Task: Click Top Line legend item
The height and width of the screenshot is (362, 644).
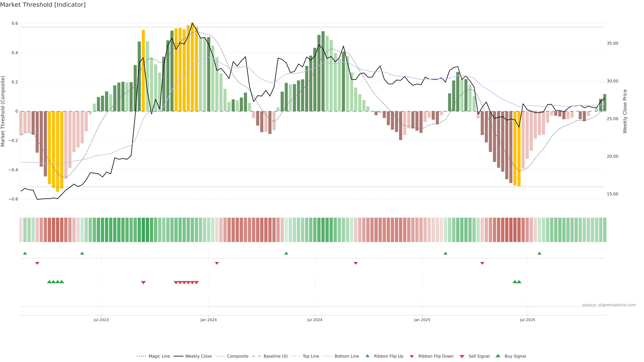Action: 311,356
